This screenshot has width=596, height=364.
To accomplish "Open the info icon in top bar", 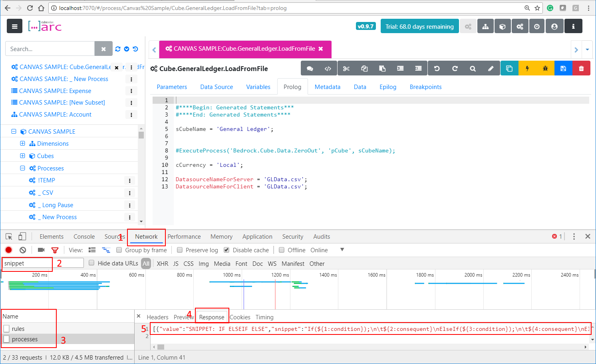I will point(573,26).
